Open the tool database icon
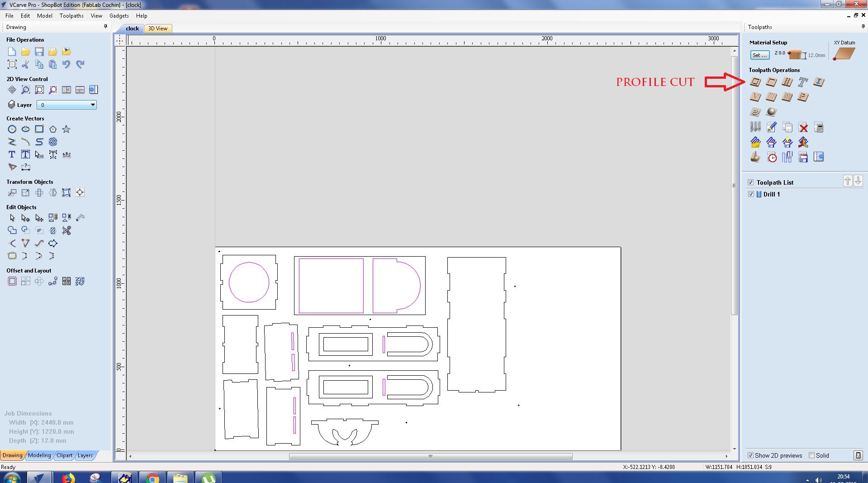Viewport: 868px width, 483px height. pos(755,127)
